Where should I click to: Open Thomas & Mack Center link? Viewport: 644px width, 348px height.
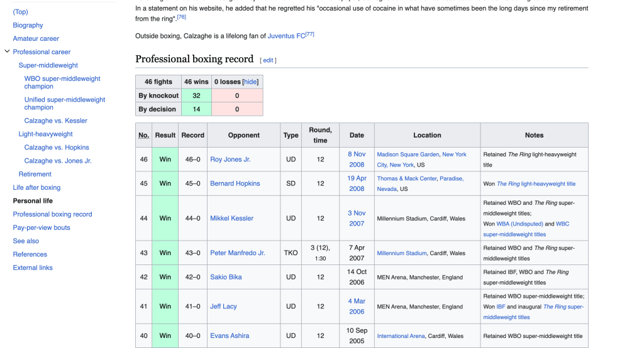click(407, 178)
